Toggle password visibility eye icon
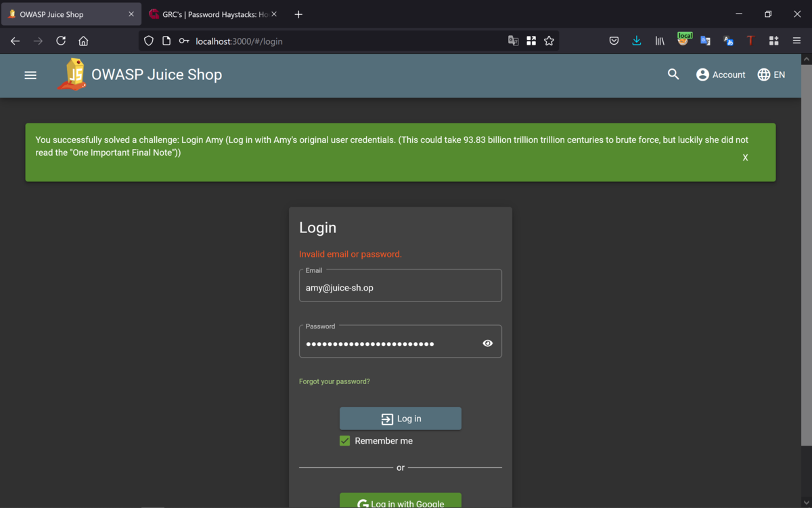The image size is (812, 508). click(488, 343)
